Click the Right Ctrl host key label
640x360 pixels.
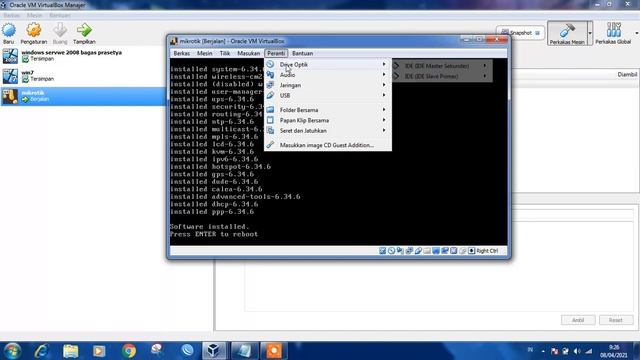(487, 251)
